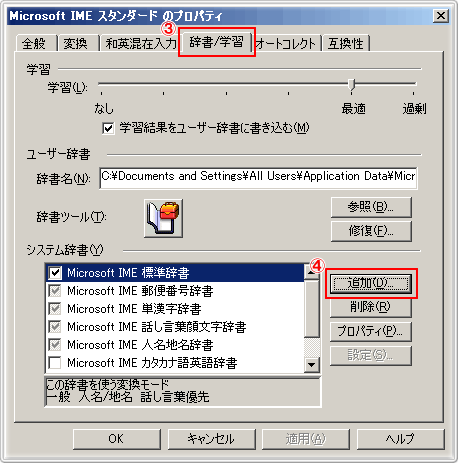Select Microsoft IME 人名地名辞書 list item
This screenshot has height=463, width=459.
[x=175, y=345]
